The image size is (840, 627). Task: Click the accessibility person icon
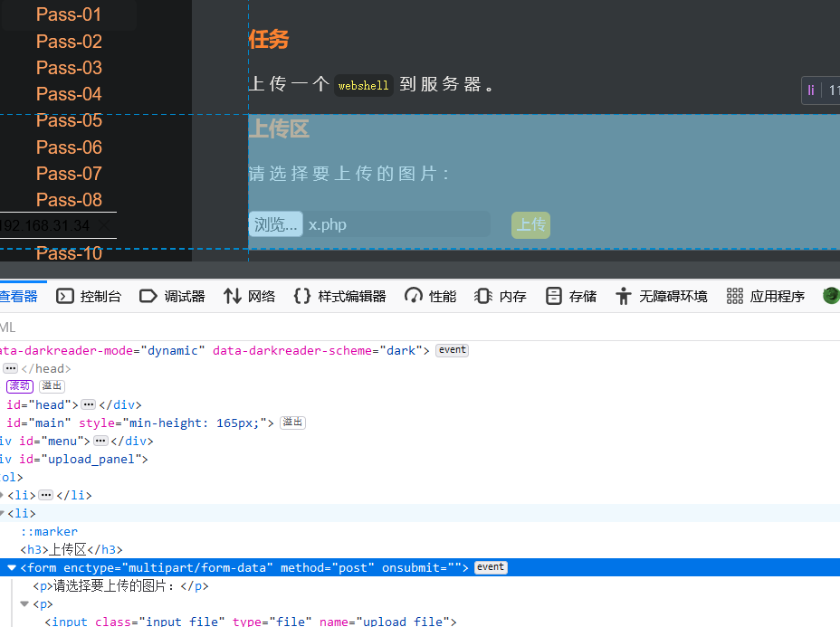(x=623, y=296)
